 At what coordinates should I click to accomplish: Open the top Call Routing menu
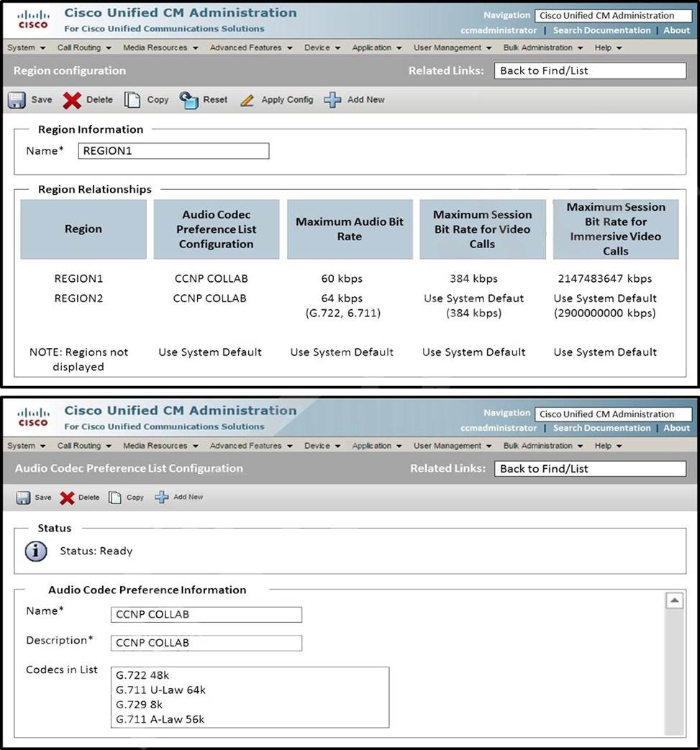84,48
